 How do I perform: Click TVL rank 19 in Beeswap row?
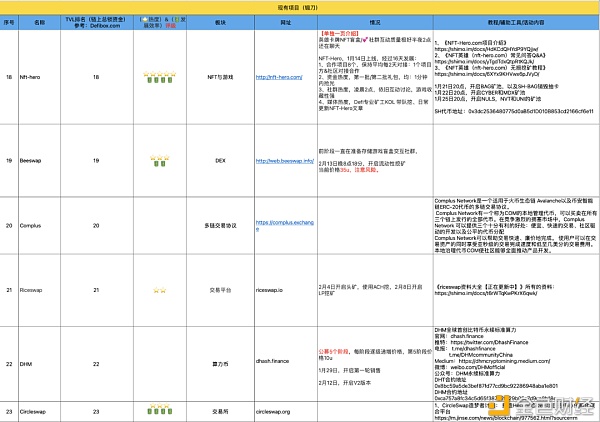click(96, 161)
